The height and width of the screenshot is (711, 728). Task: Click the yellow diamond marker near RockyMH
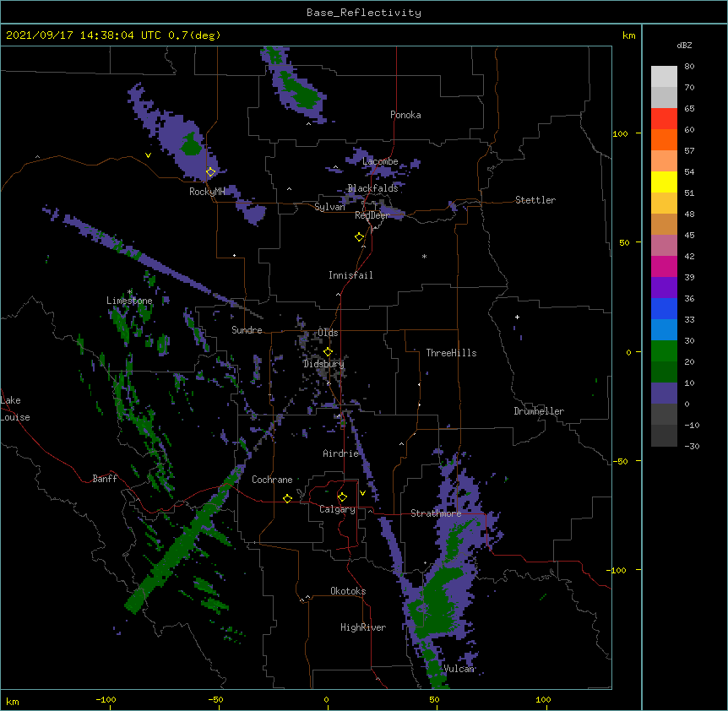tap(211, 172)
